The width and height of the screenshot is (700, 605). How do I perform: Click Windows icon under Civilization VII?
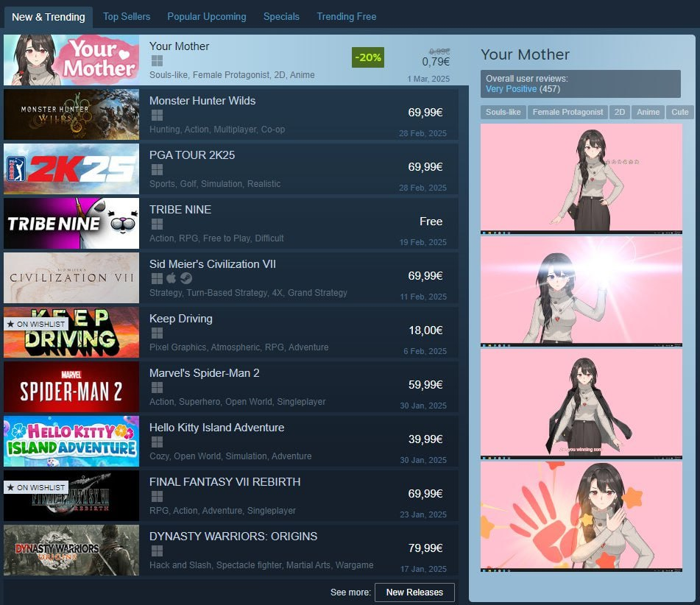coord(157,279)
